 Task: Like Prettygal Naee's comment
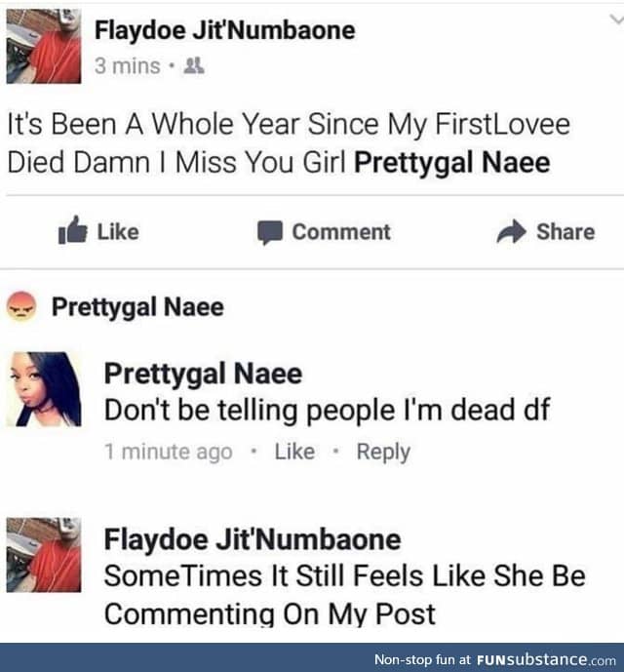pyautogui.click(x=294, y=452)
